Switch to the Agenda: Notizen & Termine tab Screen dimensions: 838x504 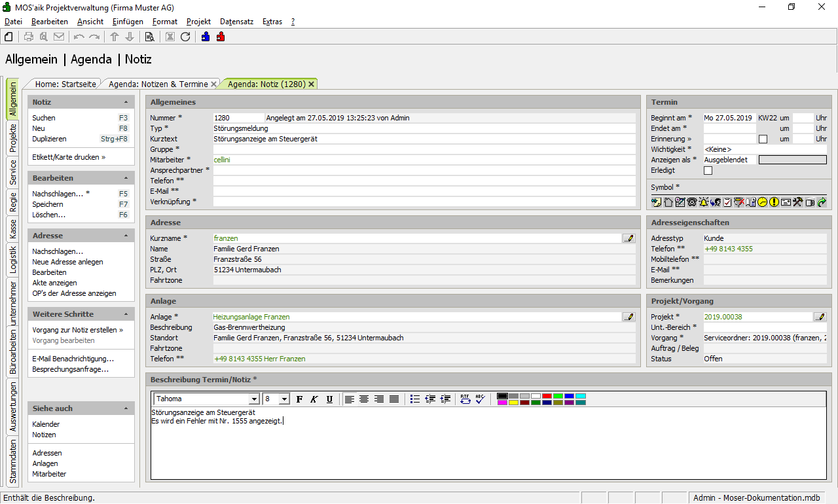(x=158, y=84)
